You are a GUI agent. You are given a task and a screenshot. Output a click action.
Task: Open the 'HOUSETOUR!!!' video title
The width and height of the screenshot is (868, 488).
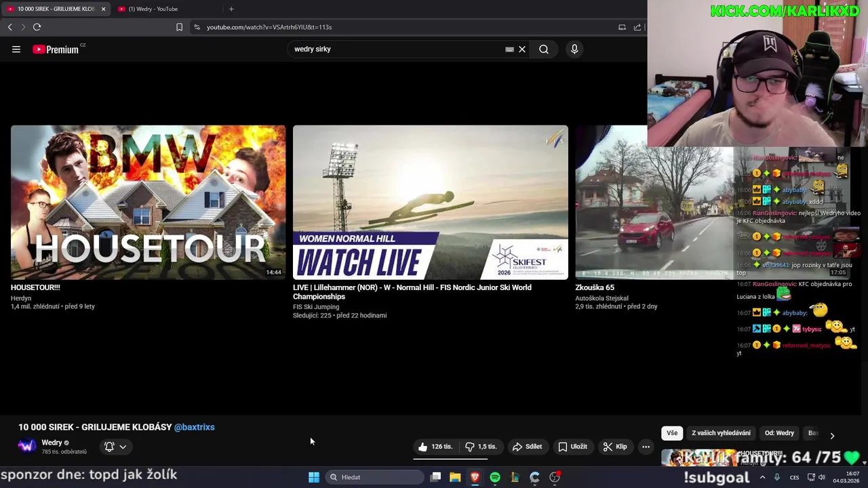35,287
